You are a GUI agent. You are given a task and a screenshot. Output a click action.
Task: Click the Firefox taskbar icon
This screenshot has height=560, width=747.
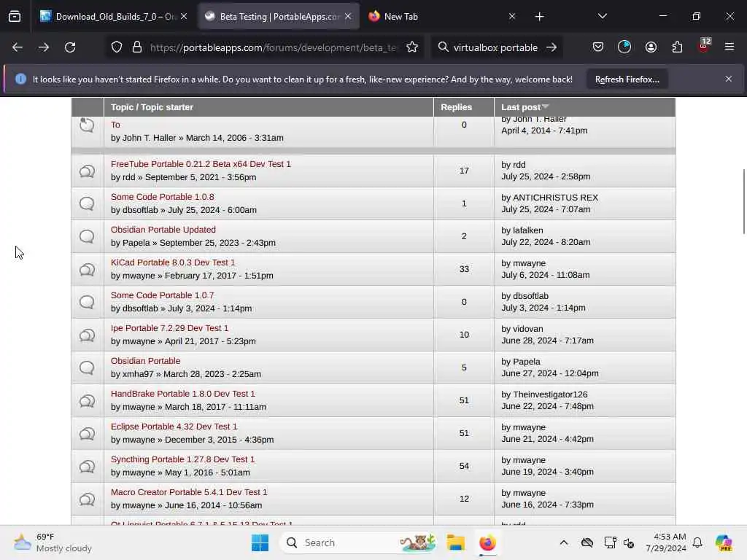[487, 542]
